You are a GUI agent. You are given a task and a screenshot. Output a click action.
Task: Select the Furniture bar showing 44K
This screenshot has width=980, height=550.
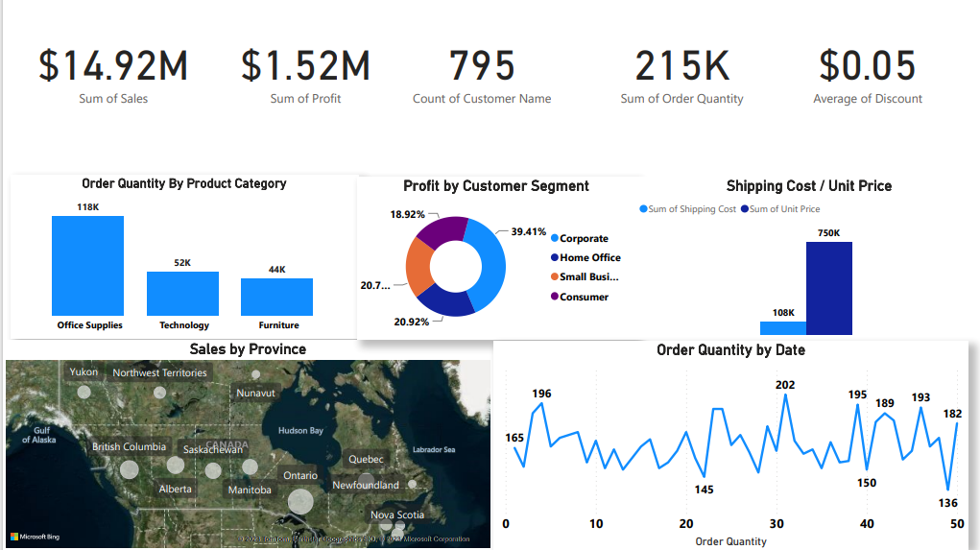point(276,297)
